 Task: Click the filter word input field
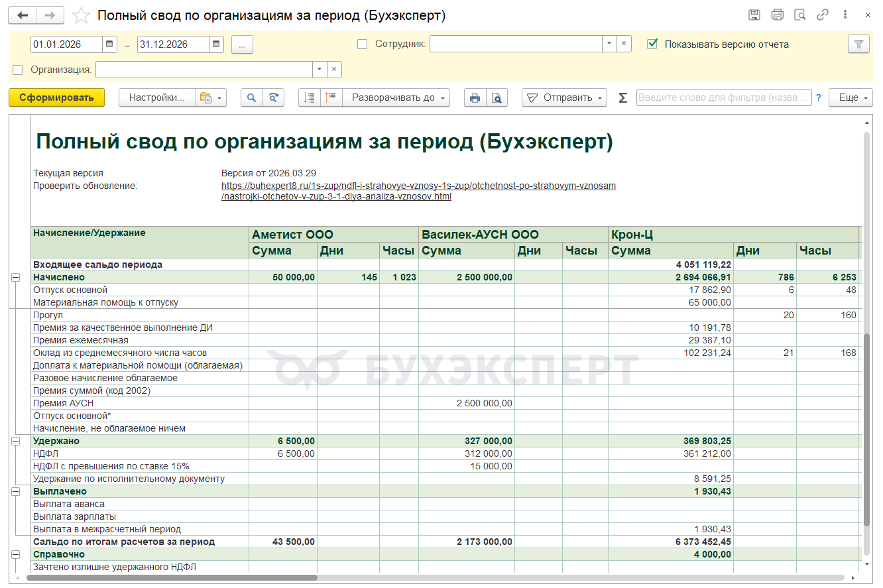(x=723, y=98)
